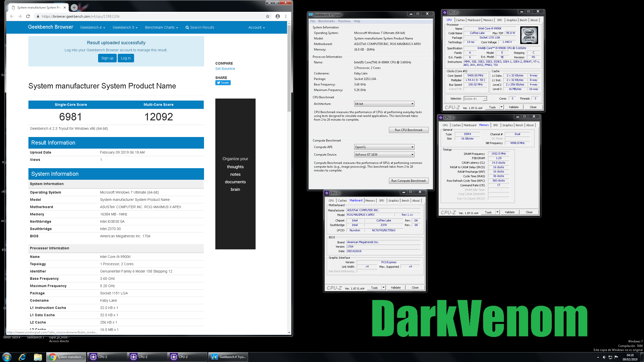Click the Chrome address bar URL

coord(80,16)
